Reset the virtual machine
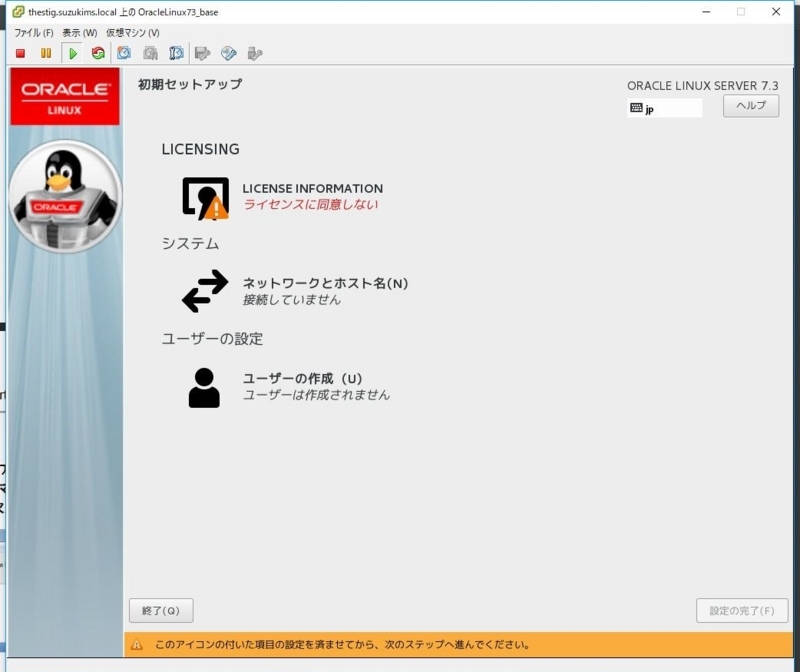The width and height of the screenshot is (800, 672). [98, 53]
